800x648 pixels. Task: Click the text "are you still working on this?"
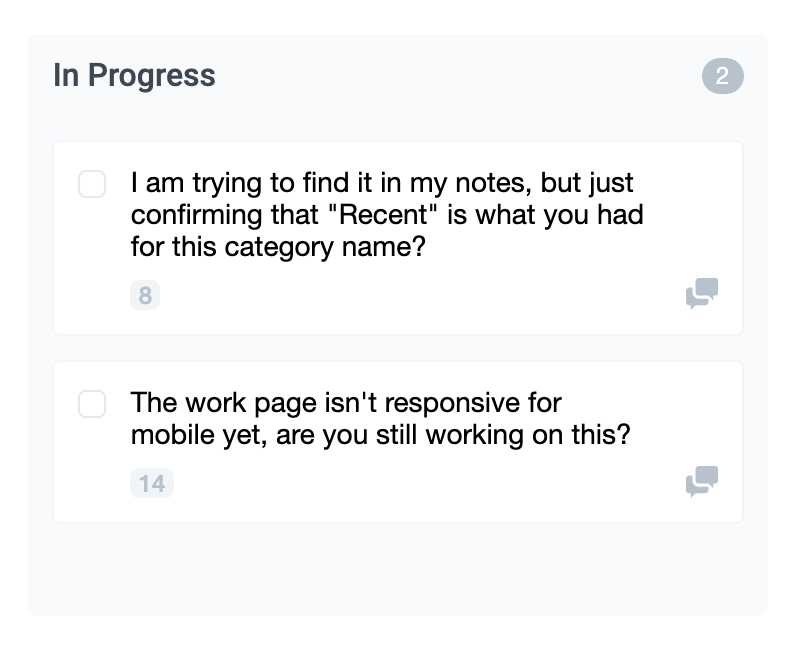click(453, 435)
